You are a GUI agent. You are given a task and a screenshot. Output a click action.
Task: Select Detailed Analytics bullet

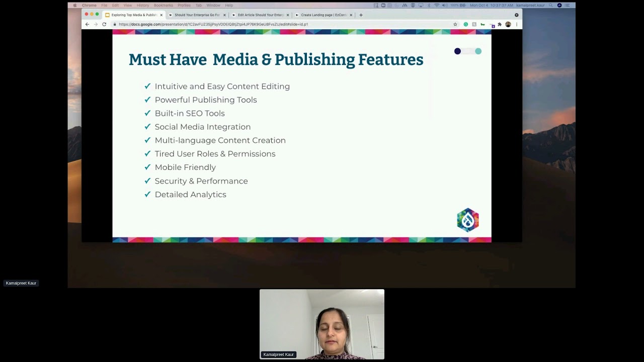pos(190,195)
